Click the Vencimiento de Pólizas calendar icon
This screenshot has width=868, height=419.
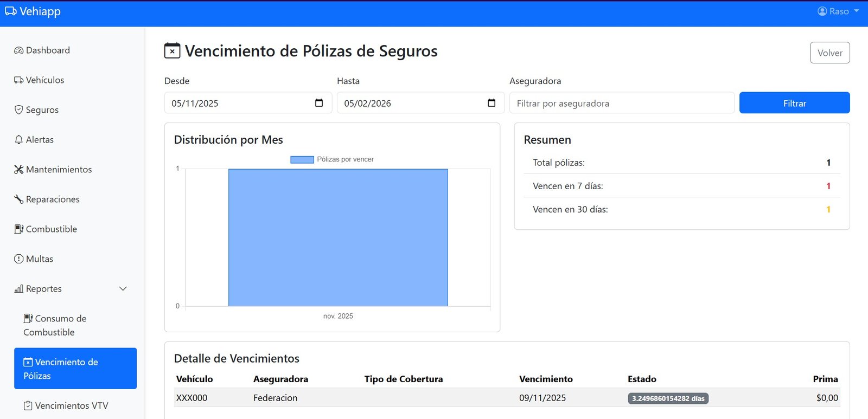tap(28, 362)
